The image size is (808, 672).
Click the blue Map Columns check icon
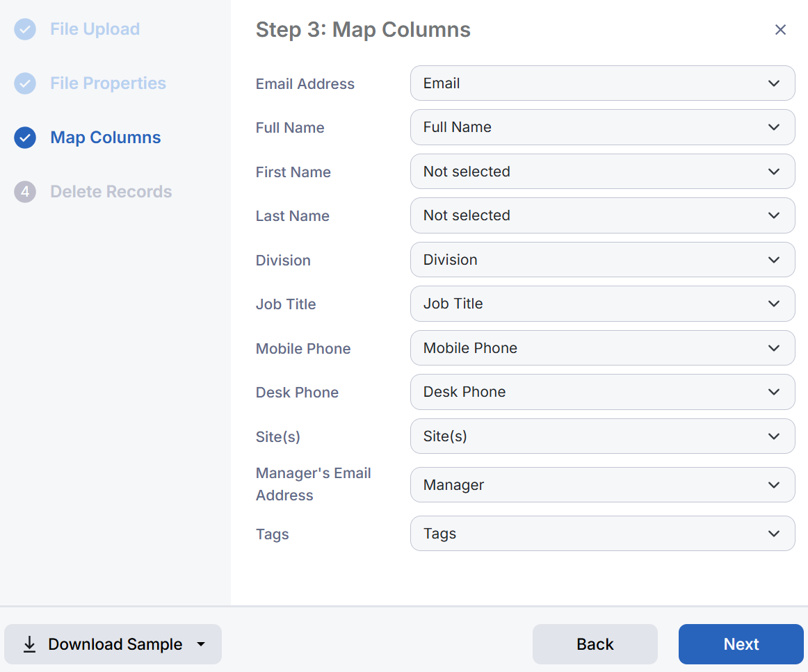[x=25, y=138]
